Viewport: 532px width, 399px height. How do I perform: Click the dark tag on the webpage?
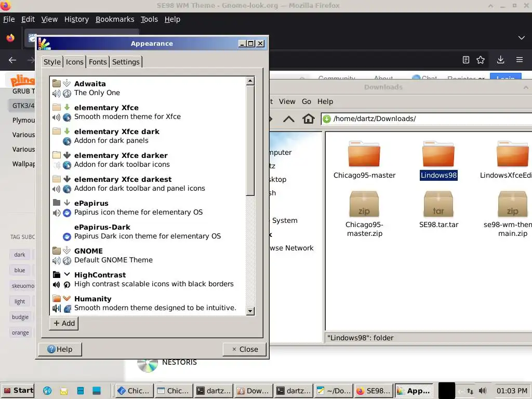[20, 255]
